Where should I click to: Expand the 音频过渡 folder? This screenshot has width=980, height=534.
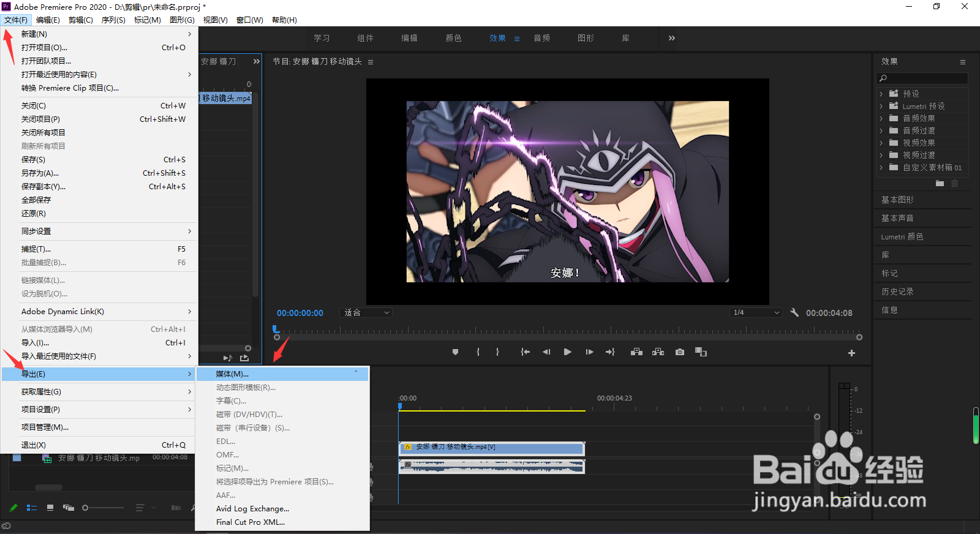coord(881,130)
